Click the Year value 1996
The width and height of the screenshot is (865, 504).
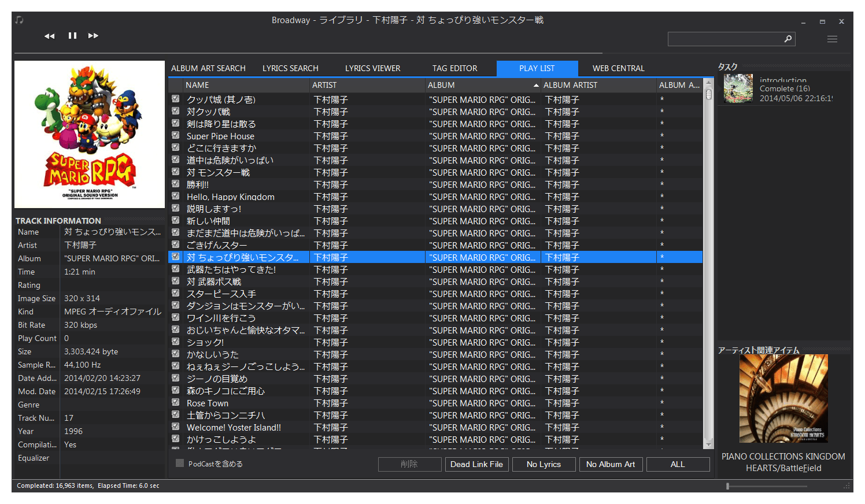point(73,431)
